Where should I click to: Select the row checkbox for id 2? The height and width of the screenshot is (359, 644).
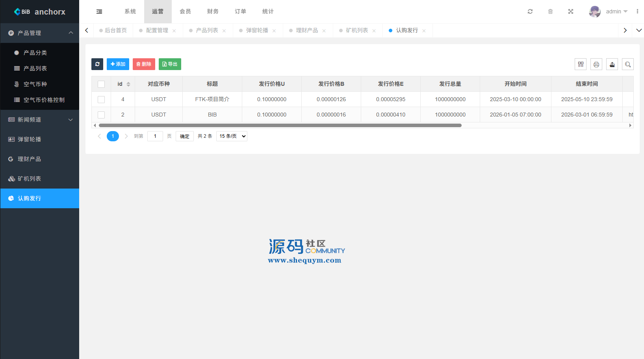101,115
